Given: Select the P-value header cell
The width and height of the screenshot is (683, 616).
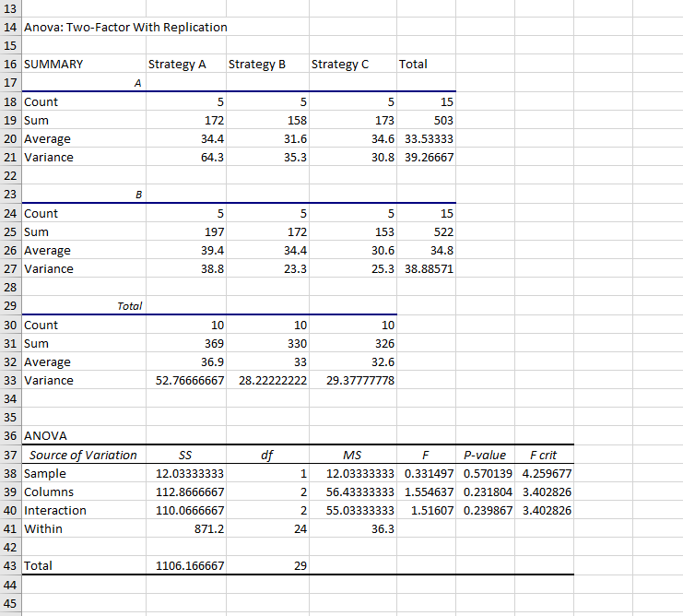Looking at the screenshot, I should click(x=486, y=455).
